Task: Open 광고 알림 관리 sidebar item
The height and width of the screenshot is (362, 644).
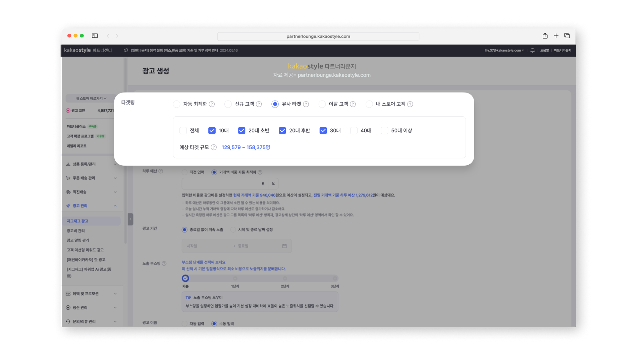Action: 78,240
